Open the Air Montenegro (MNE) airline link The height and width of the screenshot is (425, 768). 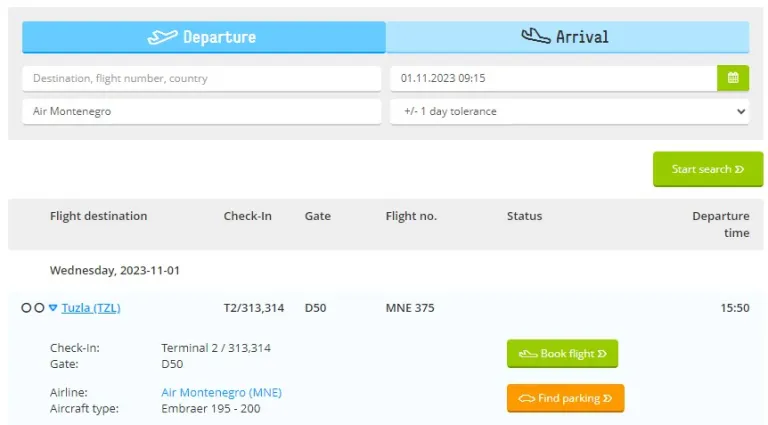pyautogui.click(x=221, y=392)
